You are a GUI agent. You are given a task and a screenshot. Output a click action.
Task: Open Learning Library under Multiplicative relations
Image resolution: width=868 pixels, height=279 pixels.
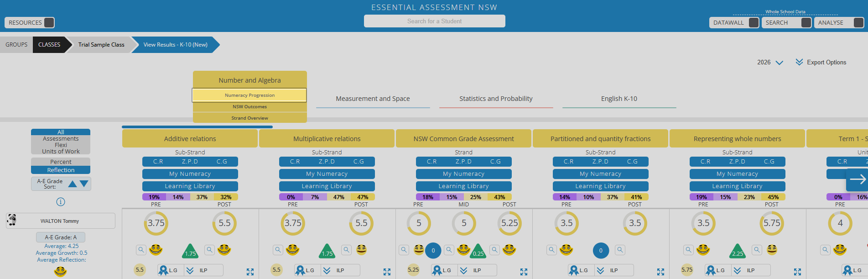[327, 186]
